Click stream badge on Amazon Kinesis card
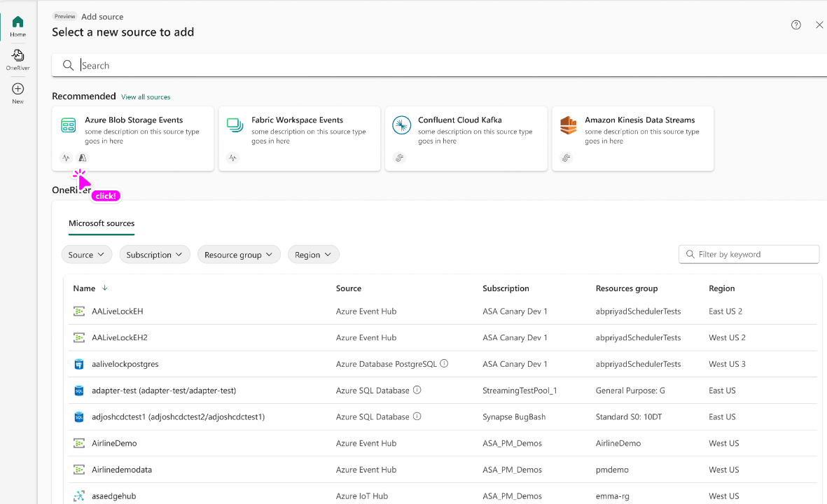This screenshot has width=827, height=504. (566, 157)
